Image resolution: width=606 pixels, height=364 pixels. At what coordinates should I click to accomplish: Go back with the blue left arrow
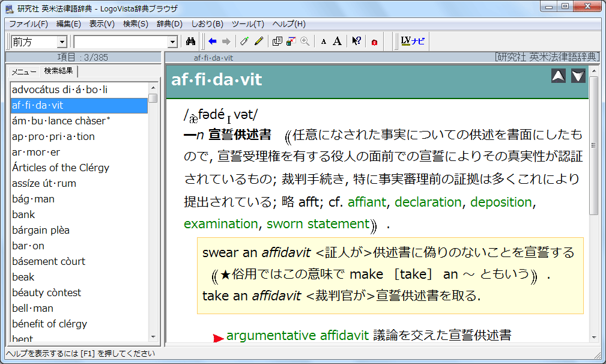coord(213,41)
